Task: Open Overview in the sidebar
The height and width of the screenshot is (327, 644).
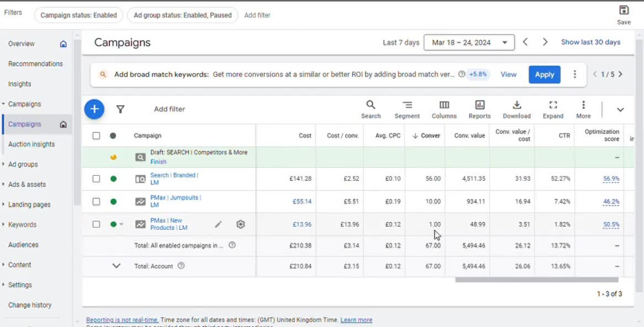Action: click(21, 44)
